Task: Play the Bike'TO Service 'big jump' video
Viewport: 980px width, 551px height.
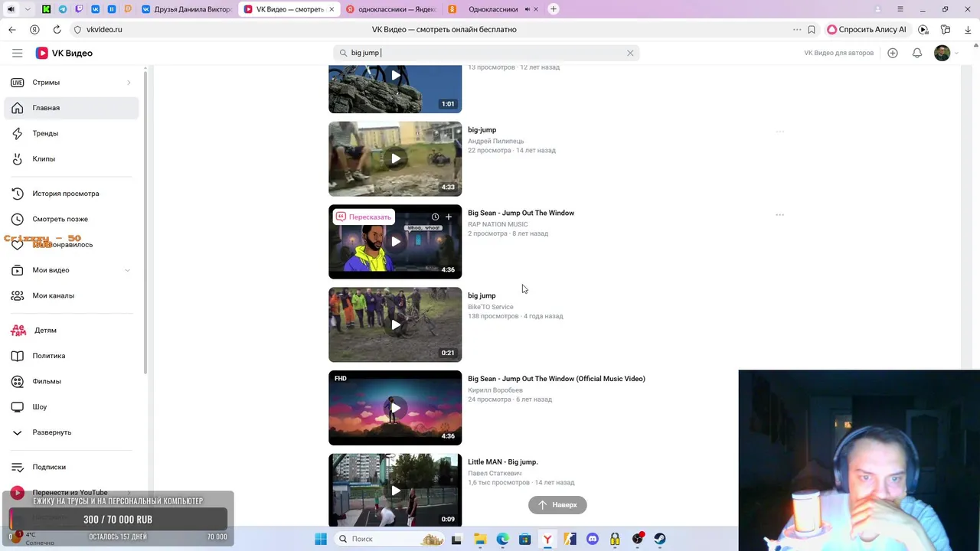Action: click(x=395, y=324)
